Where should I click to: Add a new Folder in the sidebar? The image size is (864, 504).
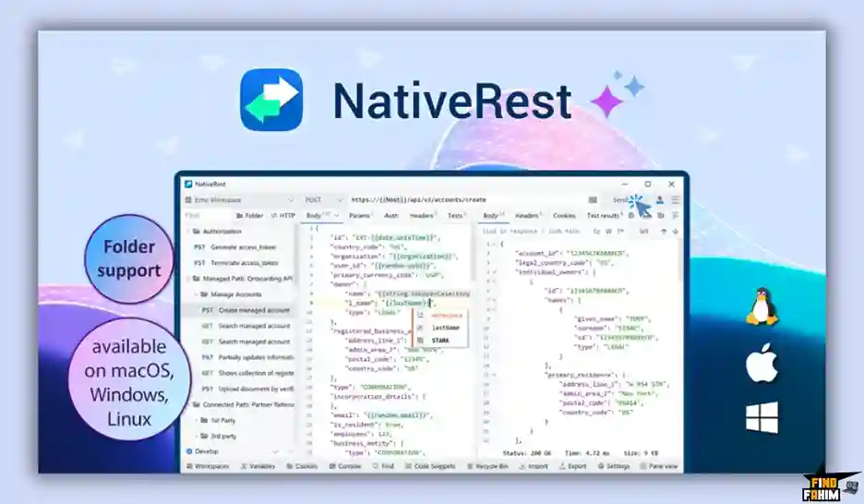point(249,216)
